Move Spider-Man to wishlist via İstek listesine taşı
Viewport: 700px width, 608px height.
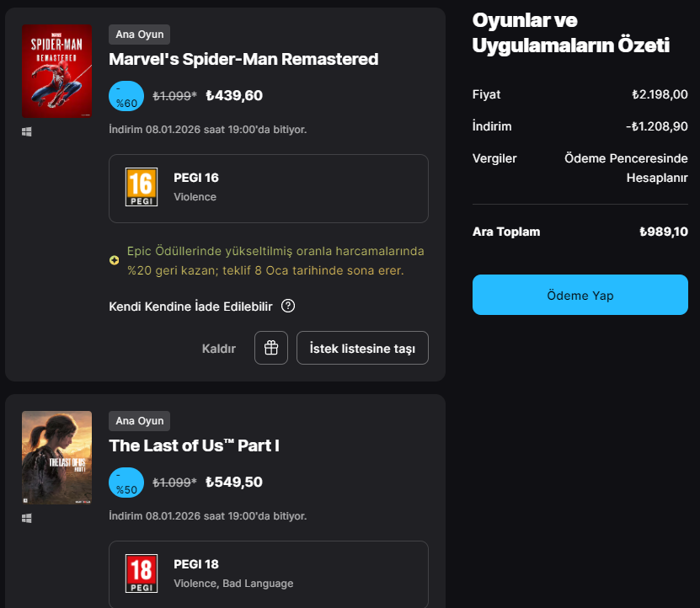click(362, 348)
